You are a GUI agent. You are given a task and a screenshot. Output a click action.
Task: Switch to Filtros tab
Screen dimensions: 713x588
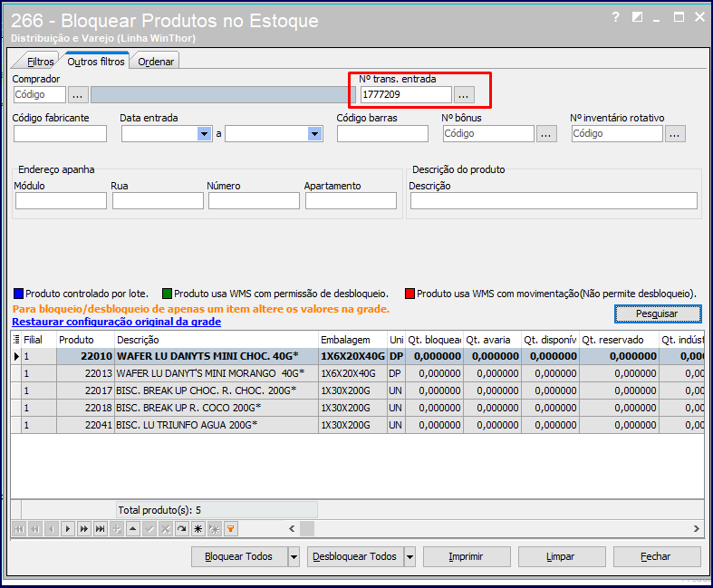(x=40, y=62)
